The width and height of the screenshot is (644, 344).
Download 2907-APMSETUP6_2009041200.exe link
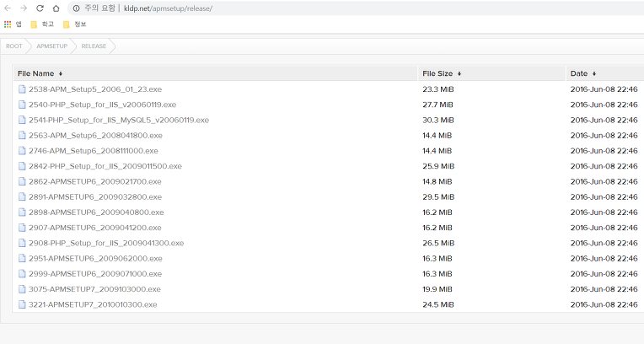(x=95, y=228)
